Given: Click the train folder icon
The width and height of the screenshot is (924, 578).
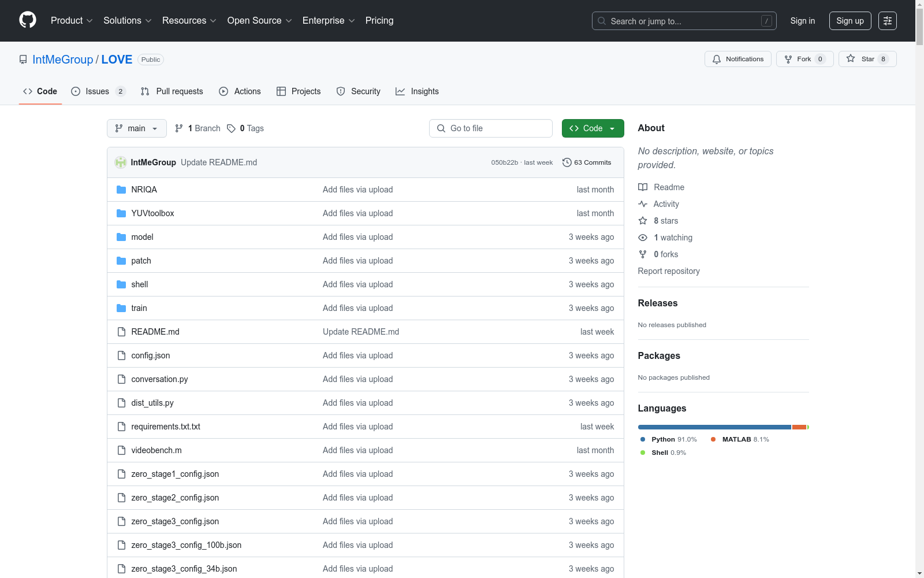Looking at the screenshot, I should point(121,308).
